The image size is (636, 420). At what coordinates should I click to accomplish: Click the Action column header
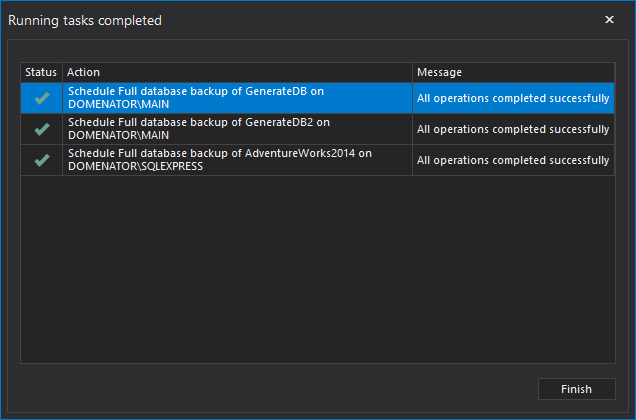[238, 73]
